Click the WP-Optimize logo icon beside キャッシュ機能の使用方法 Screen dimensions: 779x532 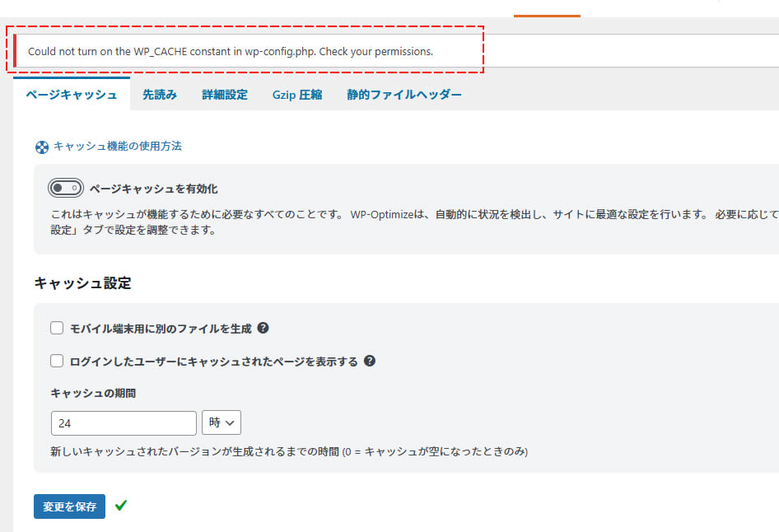[x=42, y=146]
